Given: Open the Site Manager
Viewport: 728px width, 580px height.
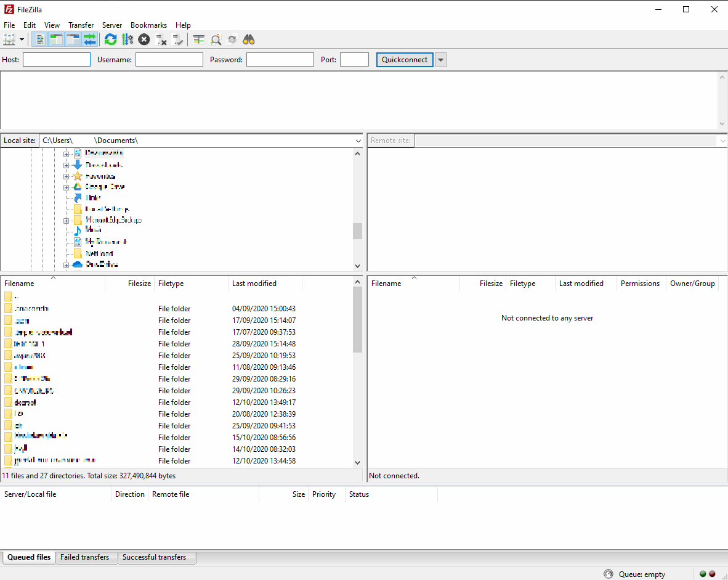Looking at the screenshot, I should point(10,39).
